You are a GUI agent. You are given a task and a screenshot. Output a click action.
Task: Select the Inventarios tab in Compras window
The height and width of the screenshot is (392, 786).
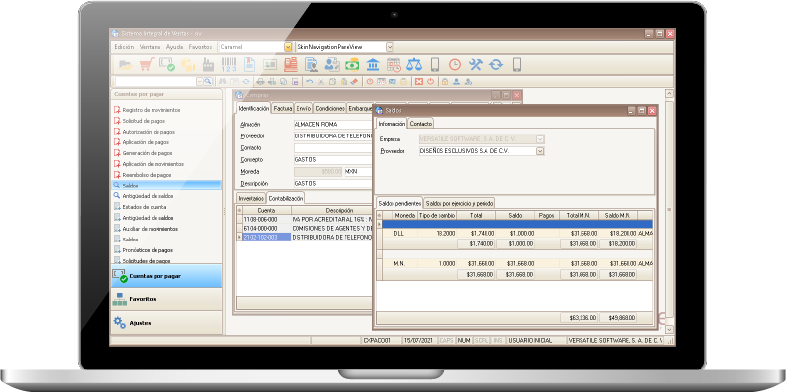tap(251, 198)
